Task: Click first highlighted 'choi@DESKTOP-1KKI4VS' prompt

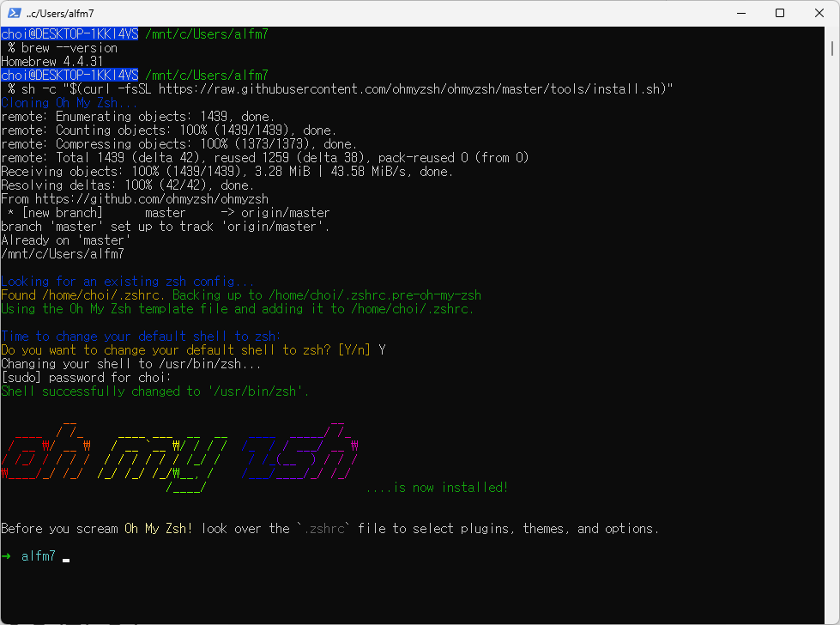Action: click(x=69, y=33)
